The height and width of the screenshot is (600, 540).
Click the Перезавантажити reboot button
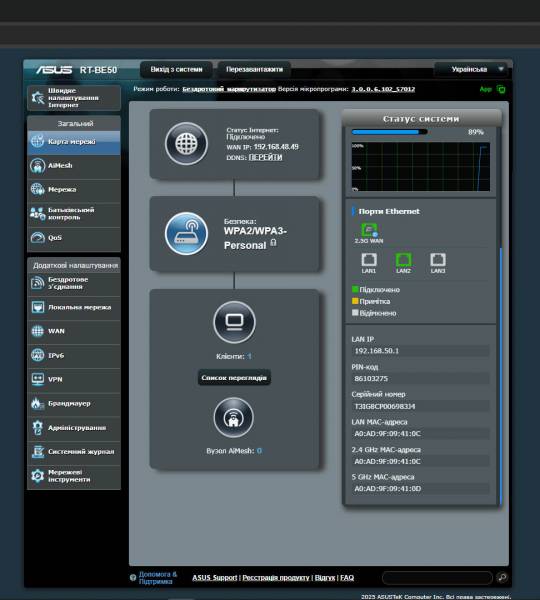coord(254,70)
